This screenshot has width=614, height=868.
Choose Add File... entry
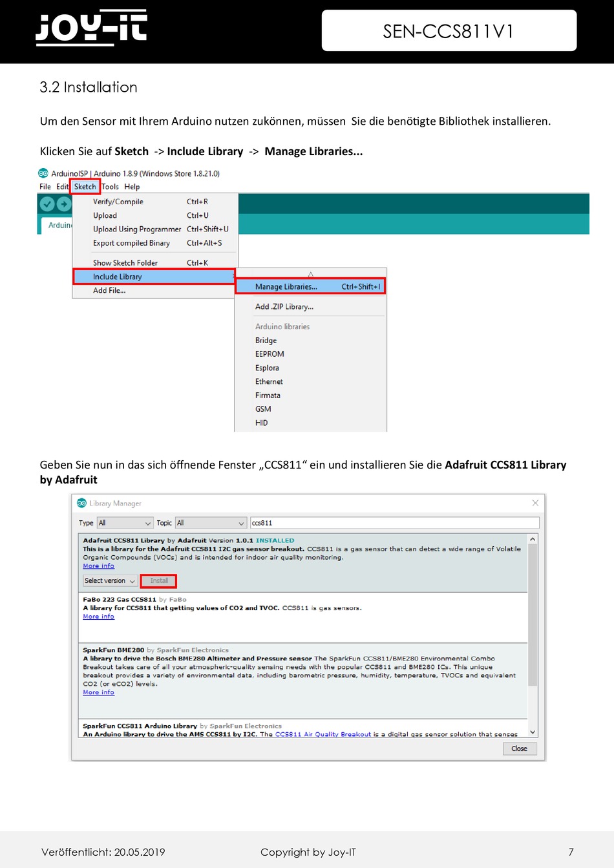[155, 291]
